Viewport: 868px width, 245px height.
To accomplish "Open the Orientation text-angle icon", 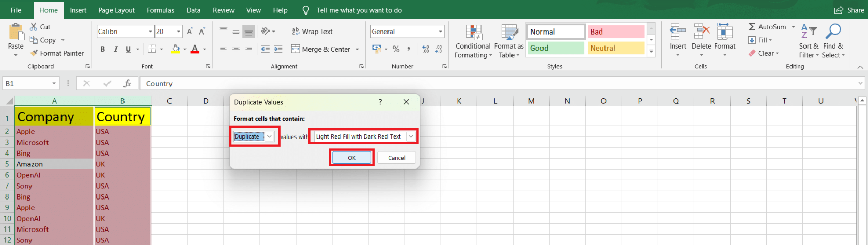I will coord(266,31).
